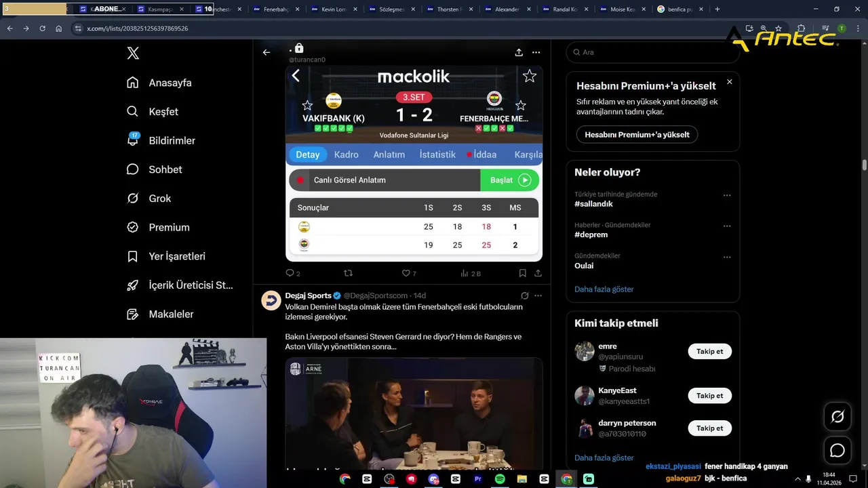Screen dimensions: 868x488
Task: Follow darryn peterson with Takip et
Action: (x=709, y=428)
